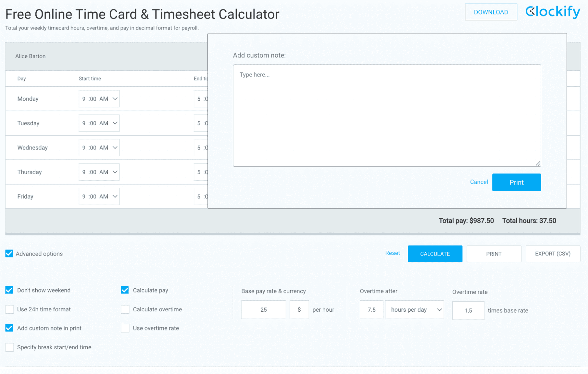The height and width of the screenshot is (374, 588).
Task: Click the Reset link
Action: click(x=392, y=253)
